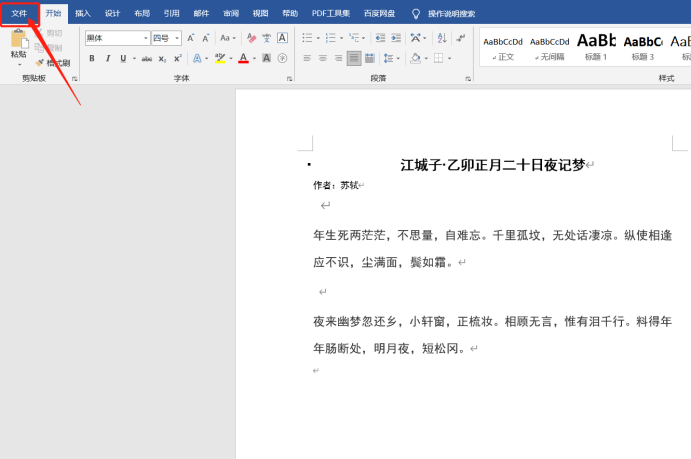Click the enclosed character icon

point(282,58)
